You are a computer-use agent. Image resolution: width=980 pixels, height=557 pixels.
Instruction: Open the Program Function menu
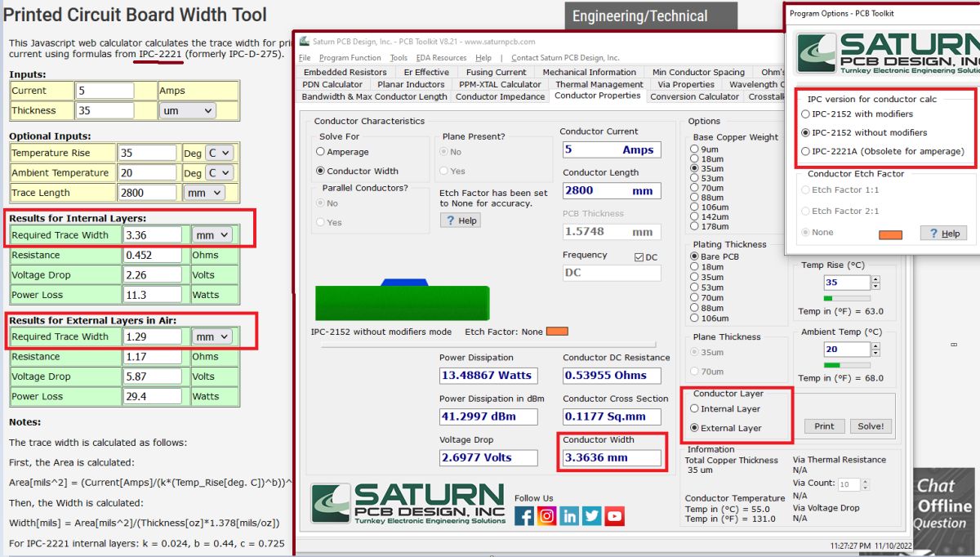[x=350, y=58]
